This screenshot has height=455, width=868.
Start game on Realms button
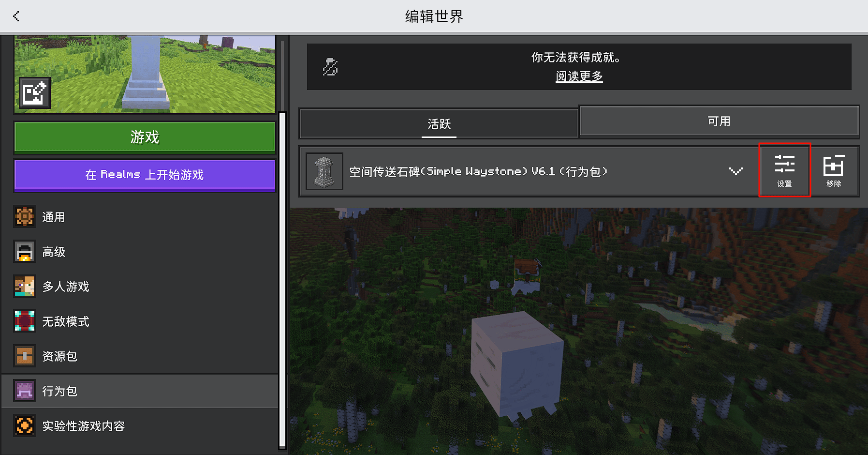145,175
